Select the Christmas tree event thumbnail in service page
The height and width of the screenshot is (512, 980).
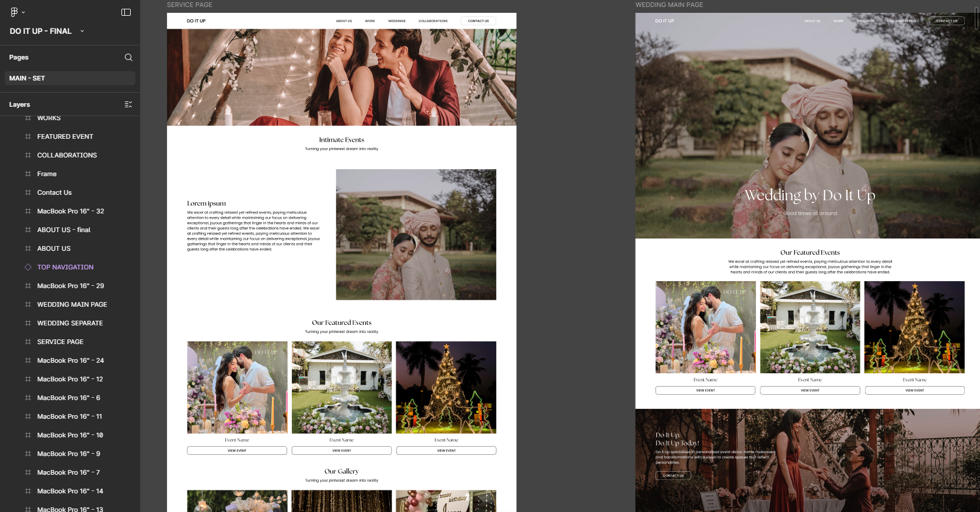tap(446, 387)
